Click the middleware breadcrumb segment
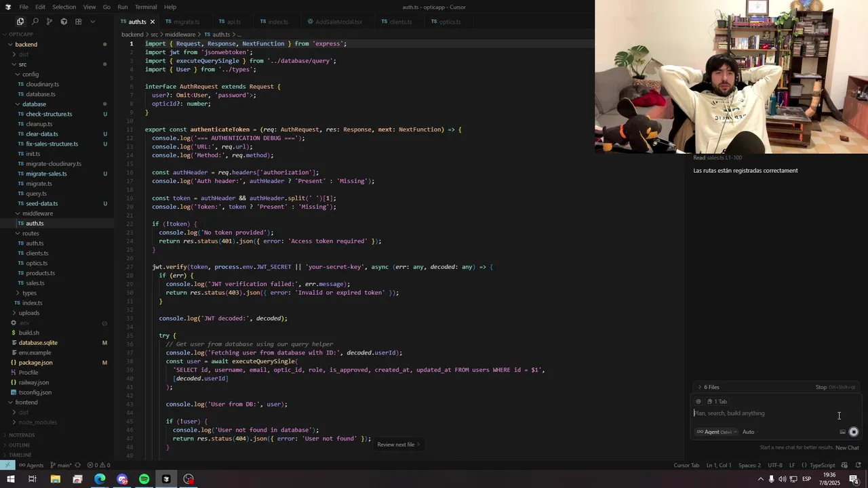This screenshot has width=868, height=488. 180,35
